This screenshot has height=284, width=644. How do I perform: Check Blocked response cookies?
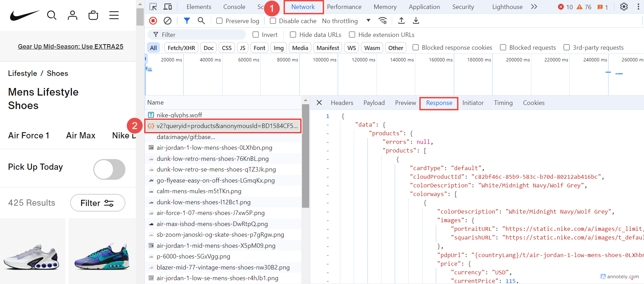(416, 47)
